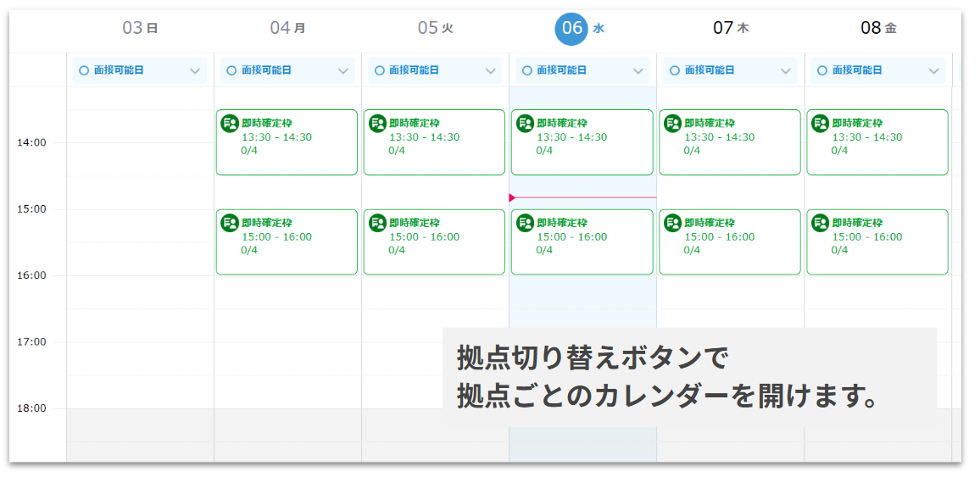This screenshot has height=477, width=980.
Task: Click 13:30 - 14:30 text on Tuesday 05
Action: tap(425, 137)
